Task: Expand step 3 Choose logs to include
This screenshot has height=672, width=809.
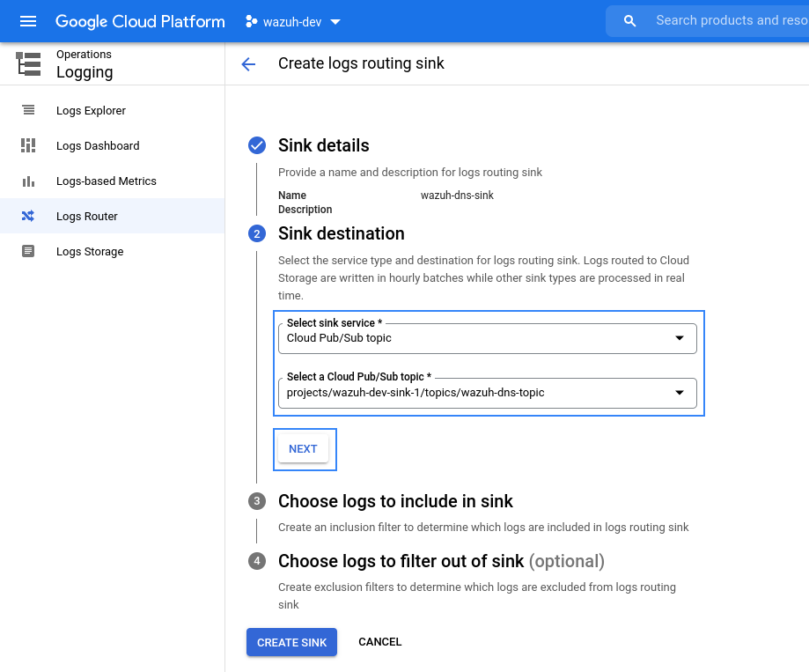Action: pyautogui.click(x=395, y=501)
